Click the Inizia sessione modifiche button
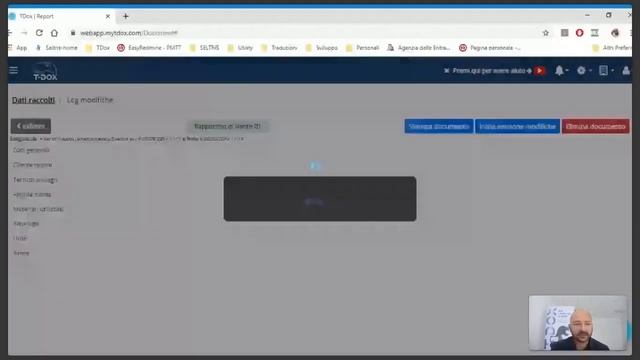This screenshot has width=640, height=360. [x=517, y=126]
